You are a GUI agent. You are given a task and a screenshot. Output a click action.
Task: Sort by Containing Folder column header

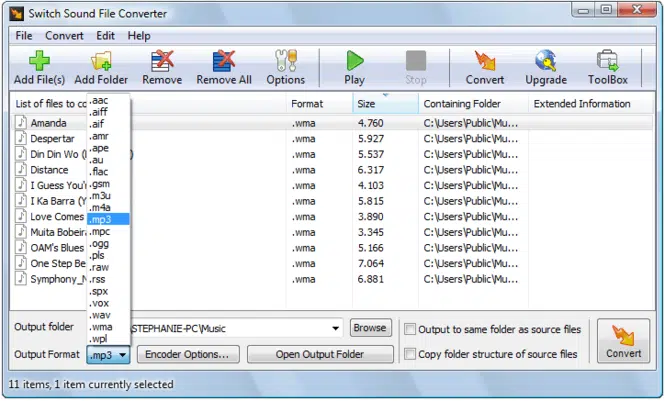pos(473,104)
